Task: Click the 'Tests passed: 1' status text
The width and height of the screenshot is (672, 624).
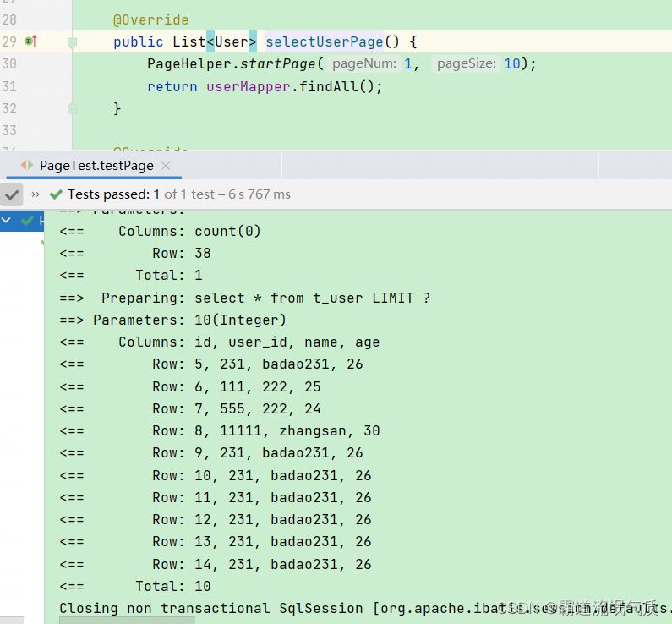Action: pos(113,194)
